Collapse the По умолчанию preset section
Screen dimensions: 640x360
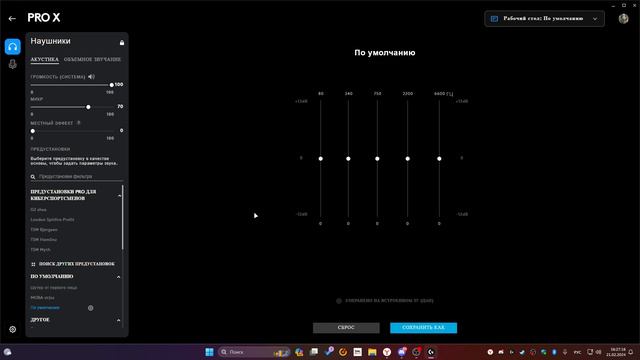pos(118,277)
